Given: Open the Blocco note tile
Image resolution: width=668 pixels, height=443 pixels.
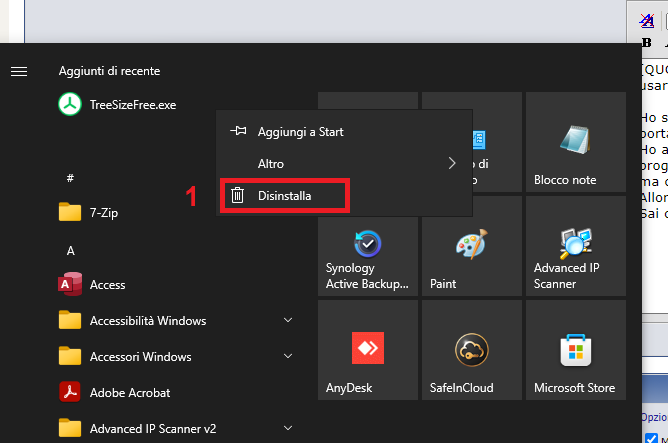Looking at the screenshot, I should click(x=576, y=142).
